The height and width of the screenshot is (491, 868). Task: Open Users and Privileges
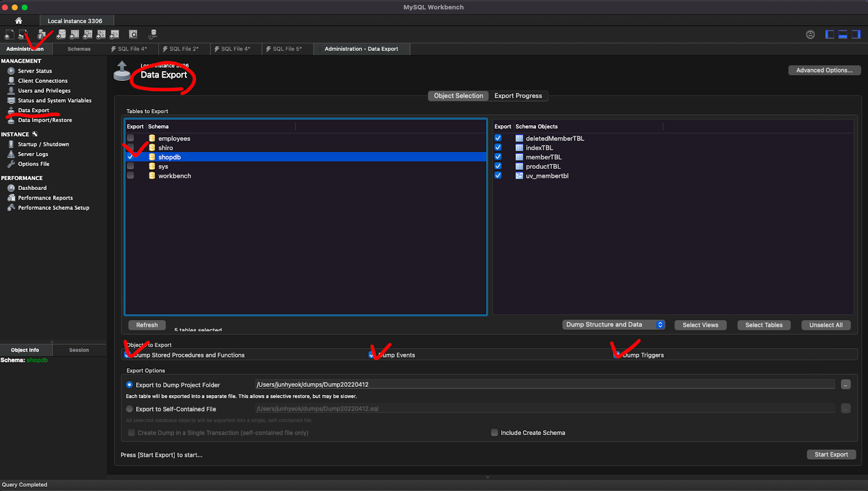point(44,91)
